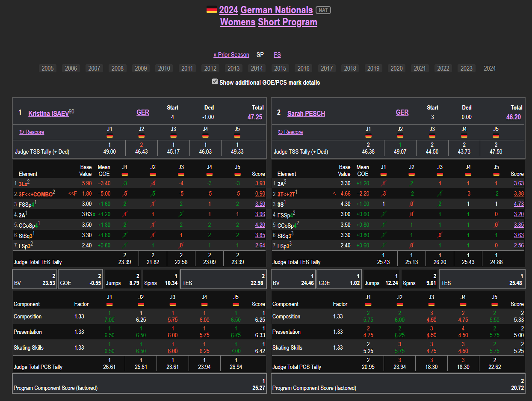The width and height of the screenshot is (532, 401).
Task: Click the 3.88 score for Pesch's 3T<+2T
Action: 518,194
